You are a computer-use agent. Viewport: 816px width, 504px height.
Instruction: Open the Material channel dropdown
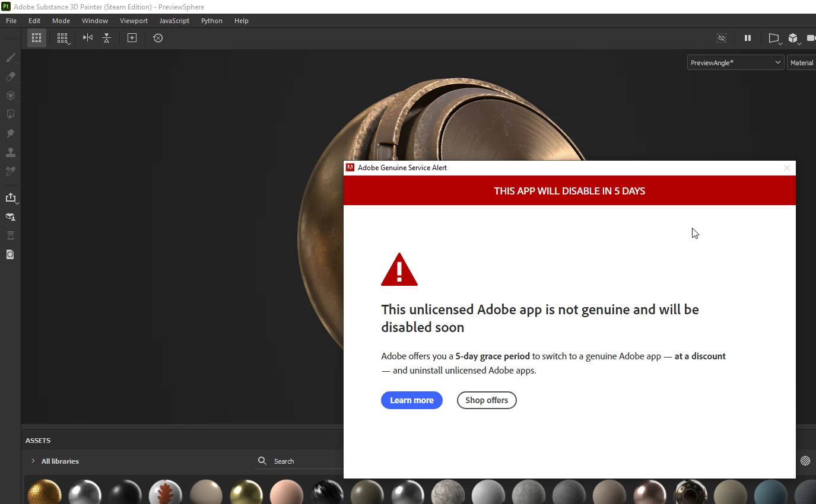tap(802, 62)
